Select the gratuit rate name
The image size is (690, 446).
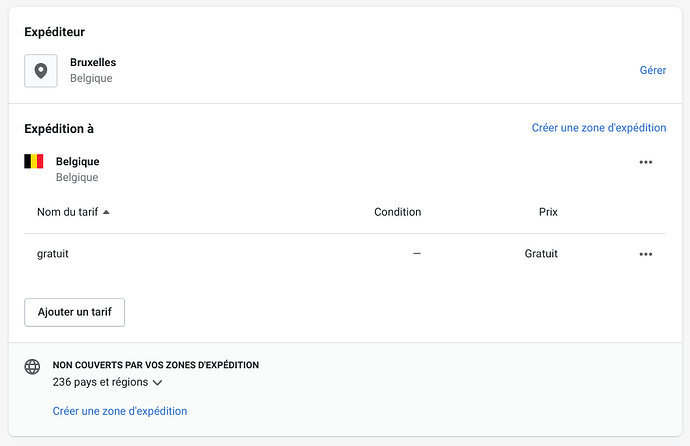click(53, 254)
